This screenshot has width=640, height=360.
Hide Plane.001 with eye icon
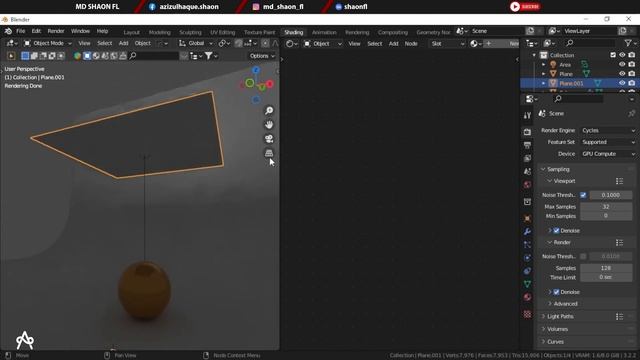pos(622,83)
